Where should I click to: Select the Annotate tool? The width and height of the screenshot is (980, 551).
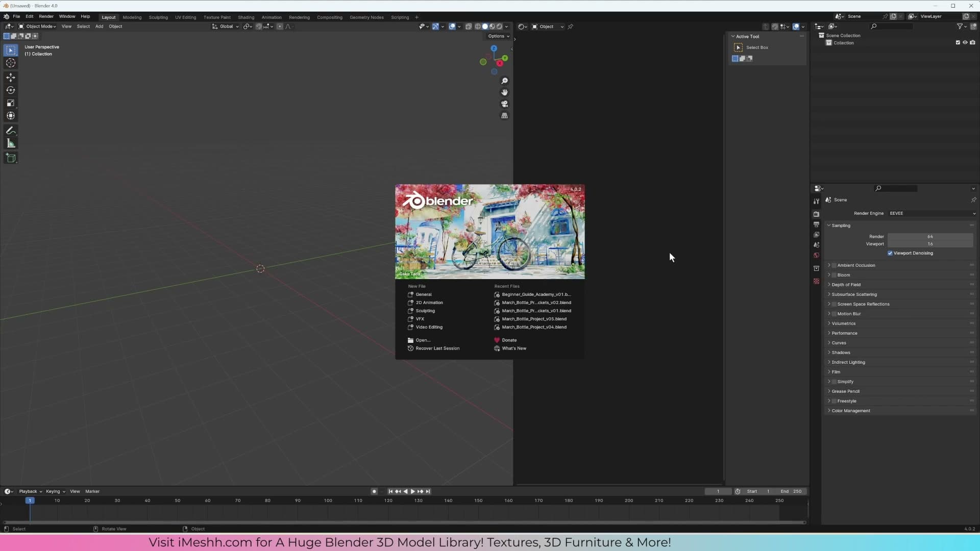pos(11,131)
